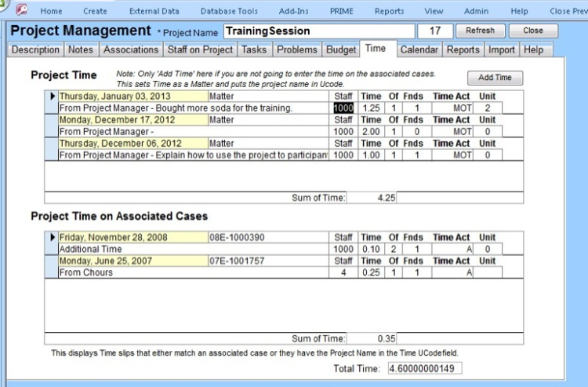Open the PRIME ribbon tab
588x387 pixels.
341,12
